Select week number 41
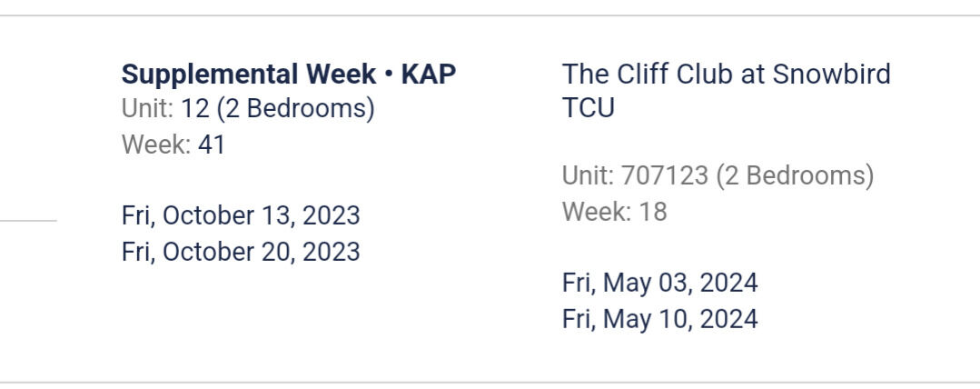The width and height of the screenshot is (980, 389). [x=212, y=145]
